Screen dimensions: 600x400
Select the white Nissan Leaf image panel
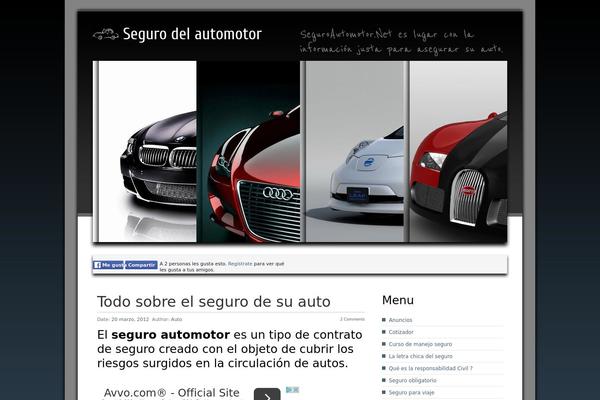pos(354,152)
